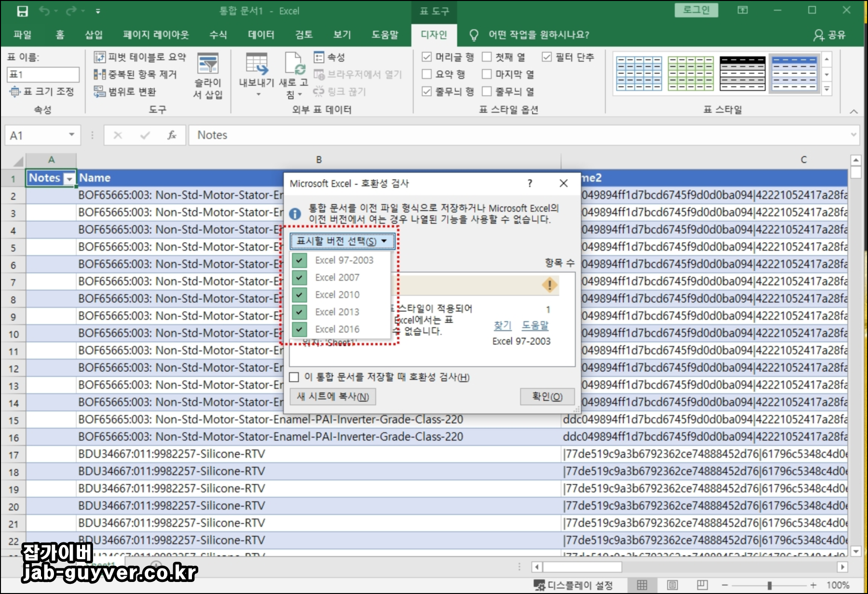Click the Select All corner triangle
This screenshot has width=868, height=594.
click(18, 161)
